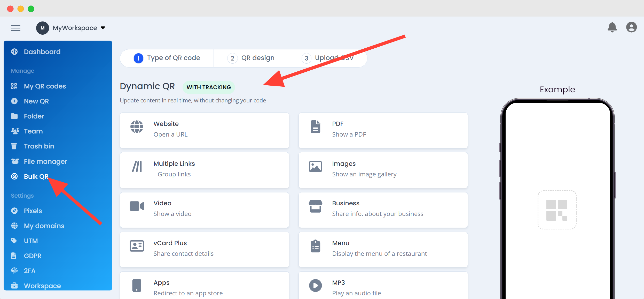Screen dimensions: 644x299
Task: Click the WITH TRACKING badge
Action: tap(208, 87)
